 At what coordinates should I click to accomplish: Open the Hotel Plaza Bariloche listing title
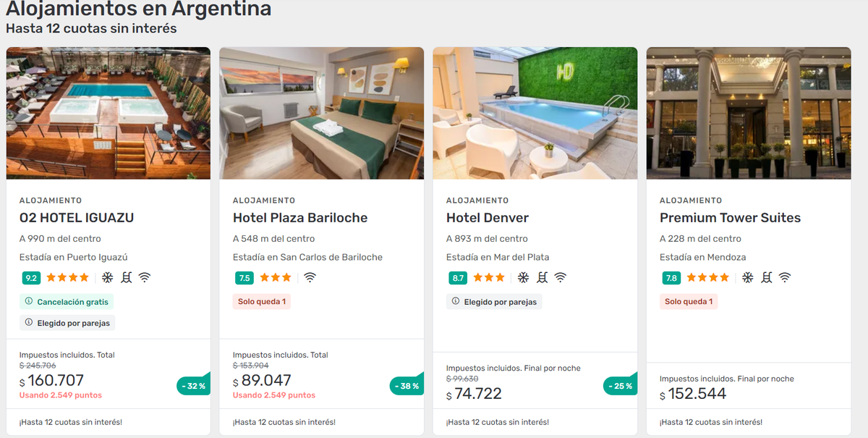(x=300, y=218)
